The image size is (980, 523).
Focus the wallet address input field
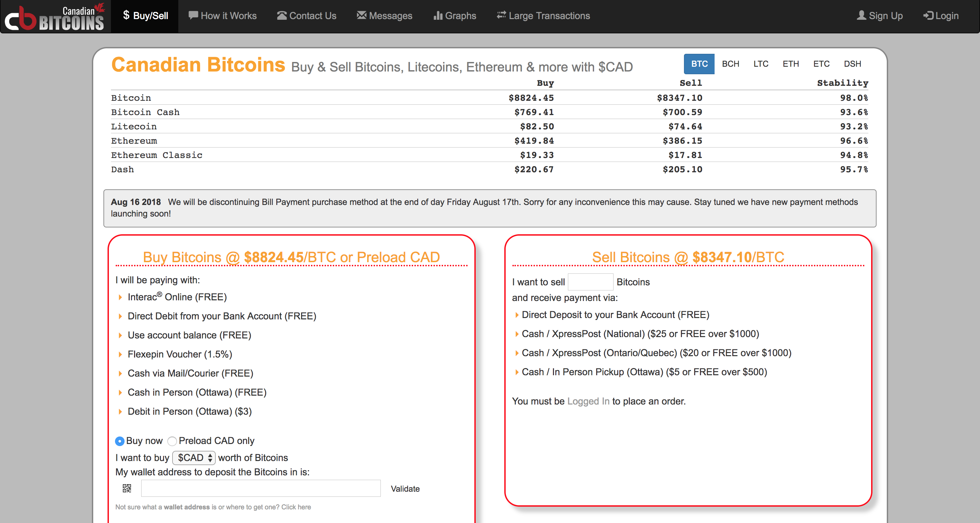261,488
